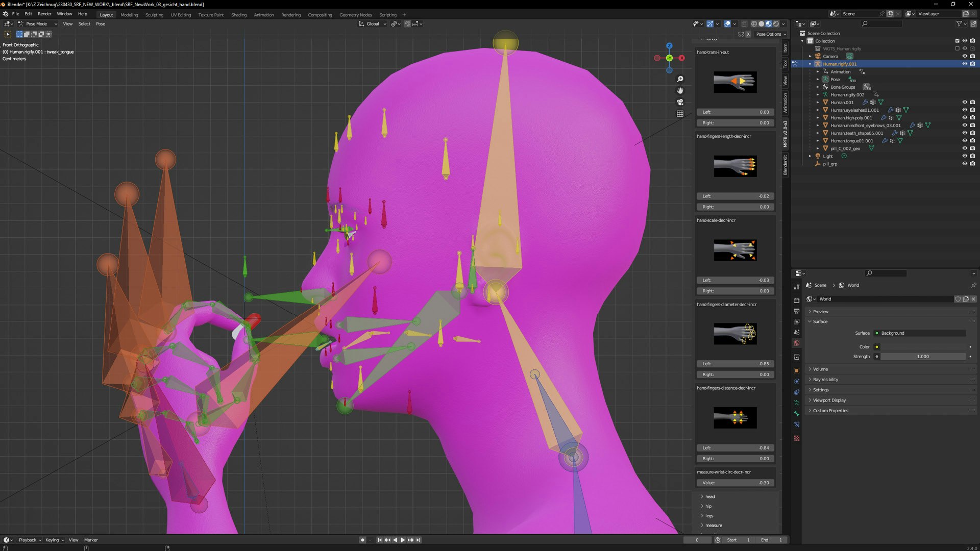Hide Human.001 mesh with eye icon
This screenshot has height=551, width=980.
click(965, 103)
